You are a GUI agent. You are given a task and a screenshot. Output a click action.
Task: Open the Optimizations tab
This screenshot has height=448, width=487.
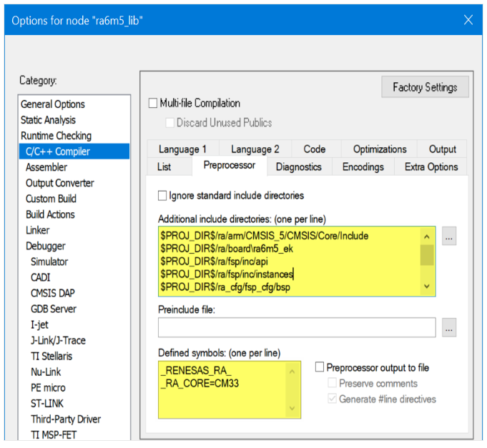click(380, 149)
